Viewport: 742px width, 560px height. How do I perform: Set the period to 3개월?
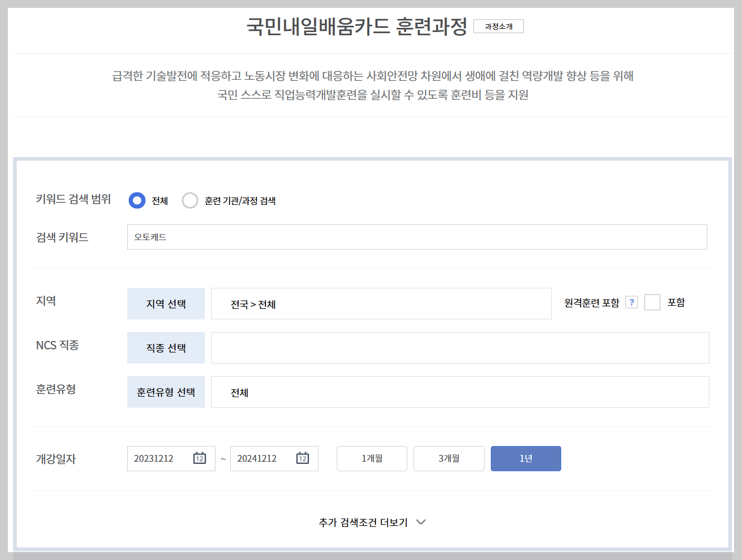click(449, 459)
